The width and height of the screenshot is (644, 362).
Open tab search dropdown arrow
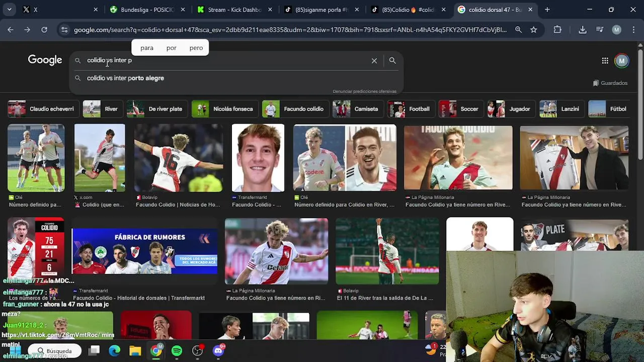(9, 10)
